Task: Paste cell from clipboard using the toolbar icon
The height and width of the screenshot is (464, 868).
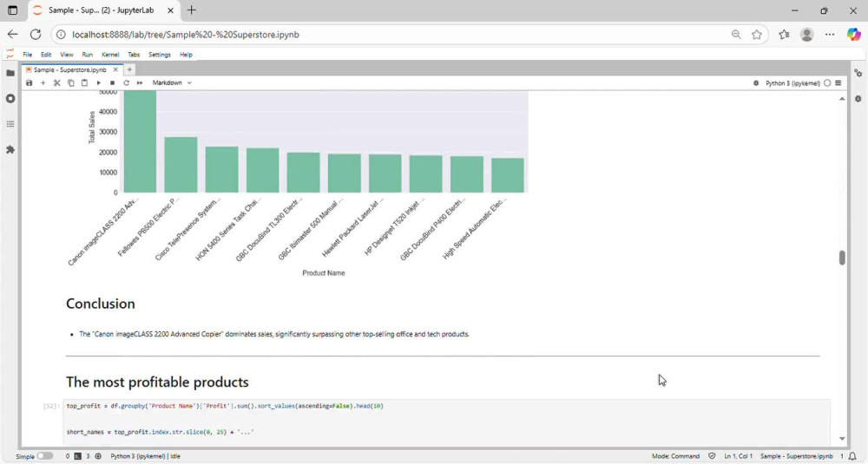Action: 84,83
